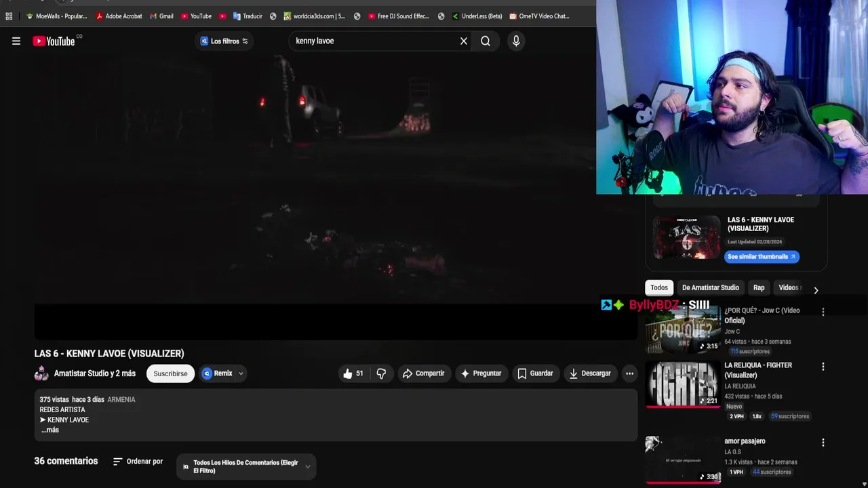868x488 pixels.
Task: Like the video (51 likes)
Action: [353, 373]
